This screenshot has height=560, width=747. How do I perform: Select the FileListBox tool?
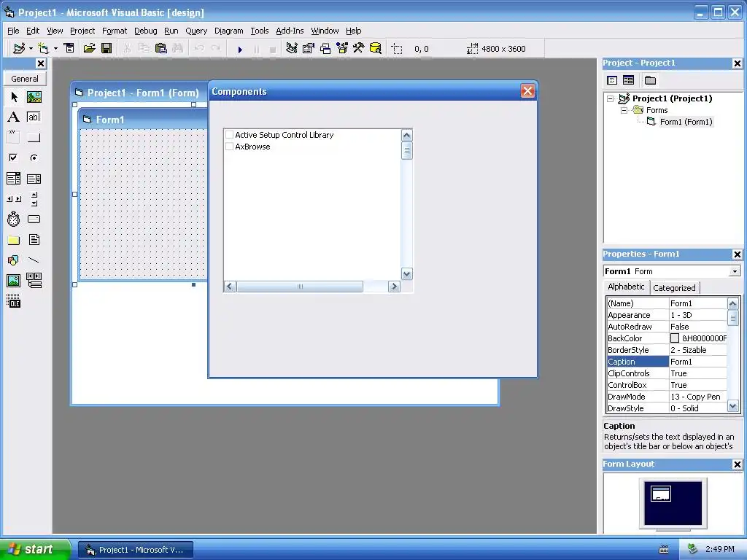coord(34,239)
